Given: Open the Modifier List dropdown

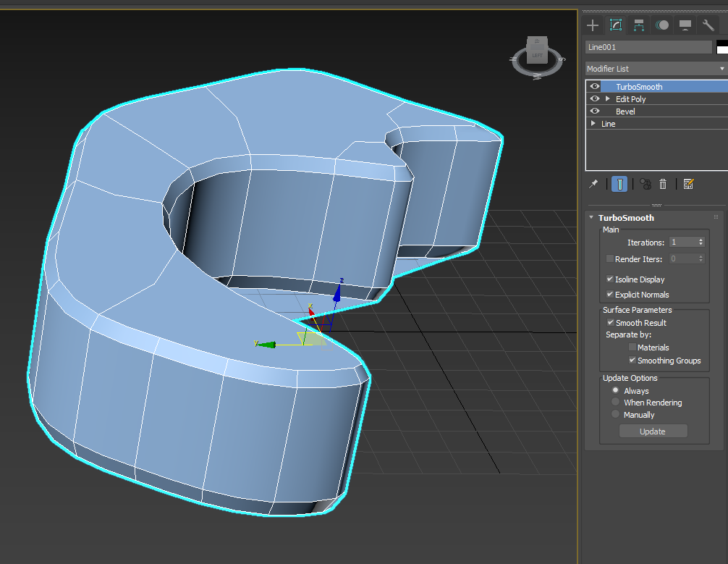Looking at the screenshot, I should pos(656,69).
